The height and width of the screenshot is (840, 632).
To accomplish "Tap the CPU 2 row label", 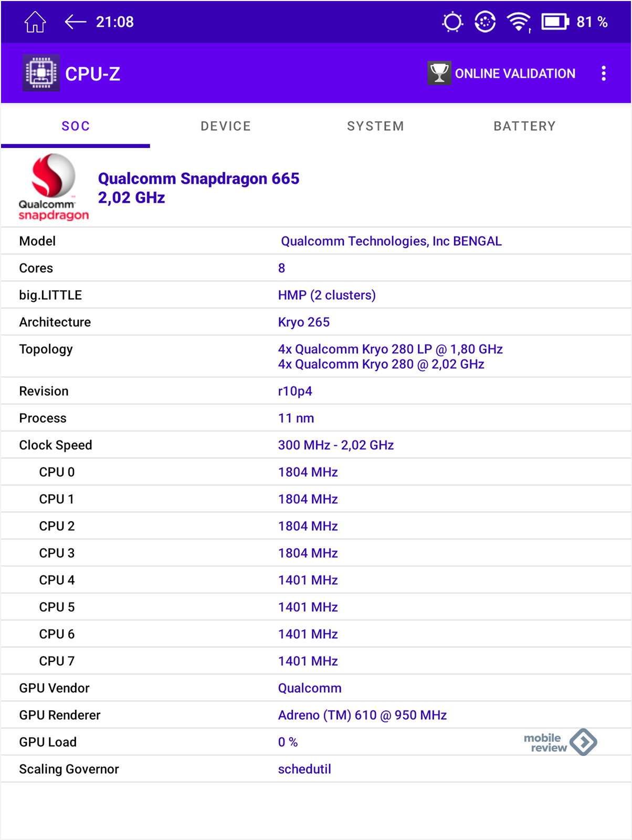I will pos(57,526).
